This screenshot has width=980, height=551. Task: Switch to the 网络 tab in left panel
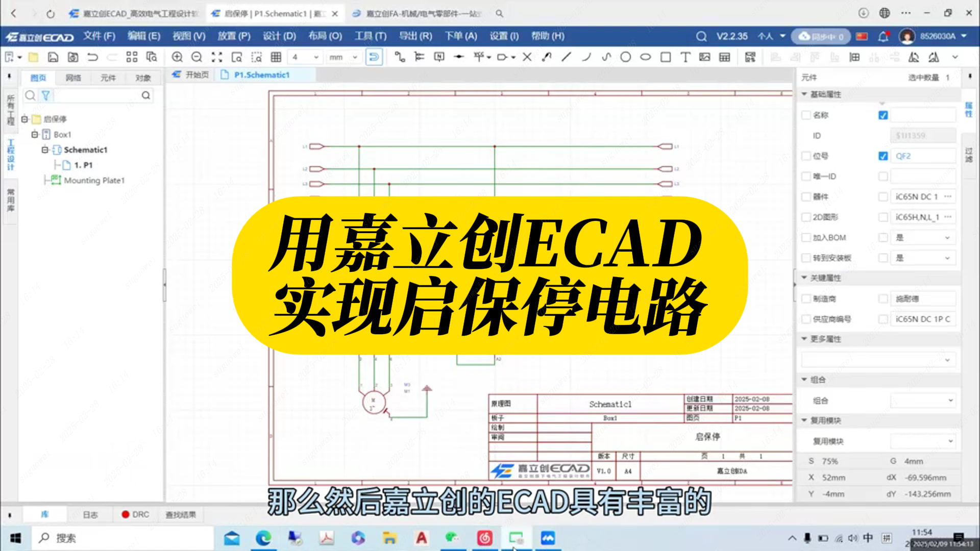point(73,78)
